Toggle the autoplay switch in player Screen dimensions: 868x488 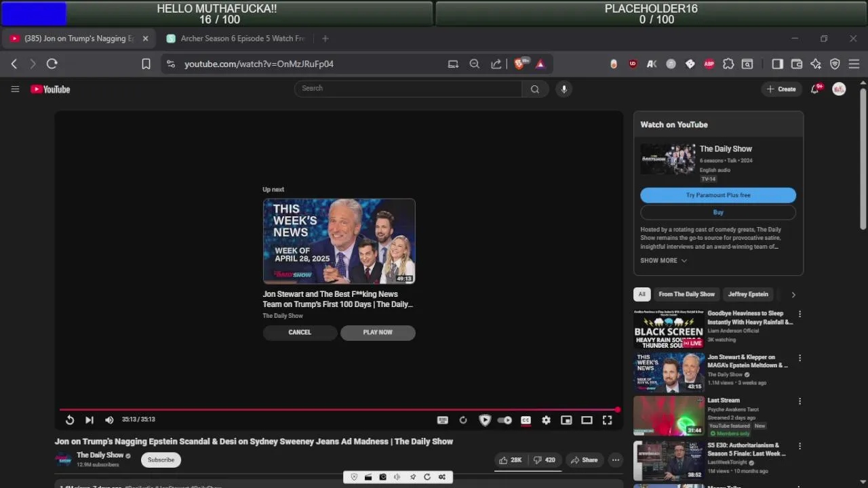coord(505,420)
